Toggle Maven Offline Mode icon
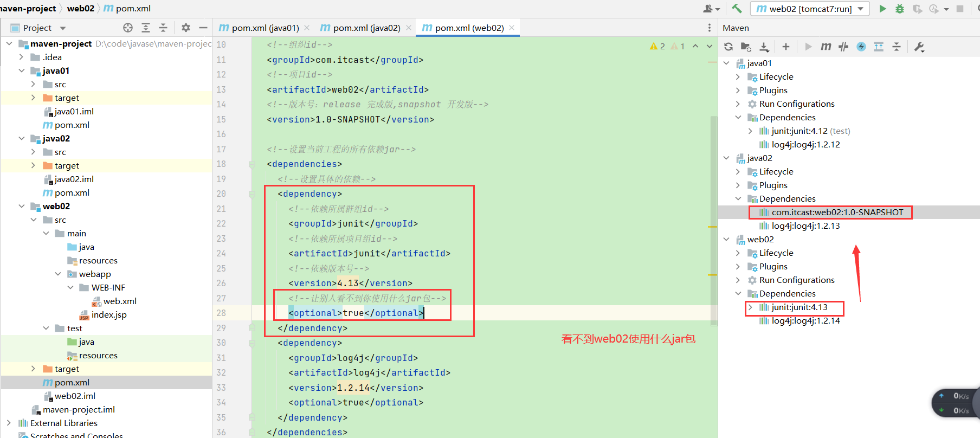Viewport: 980px width, 438px height. [x=843, y=47]
